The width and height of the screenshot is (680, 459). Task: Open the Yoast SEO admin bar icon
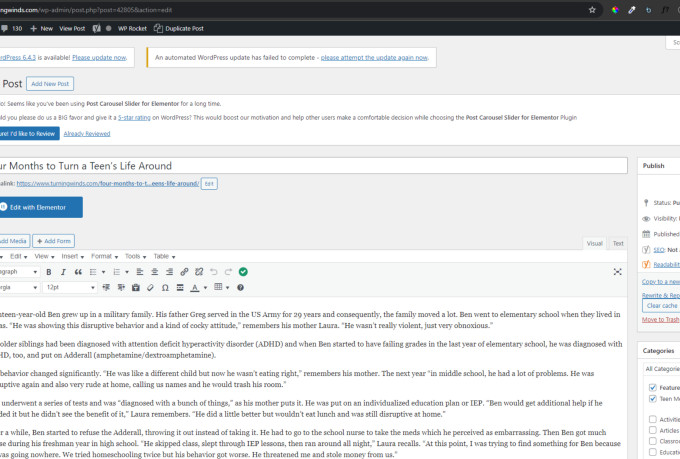tap(97, 28)
